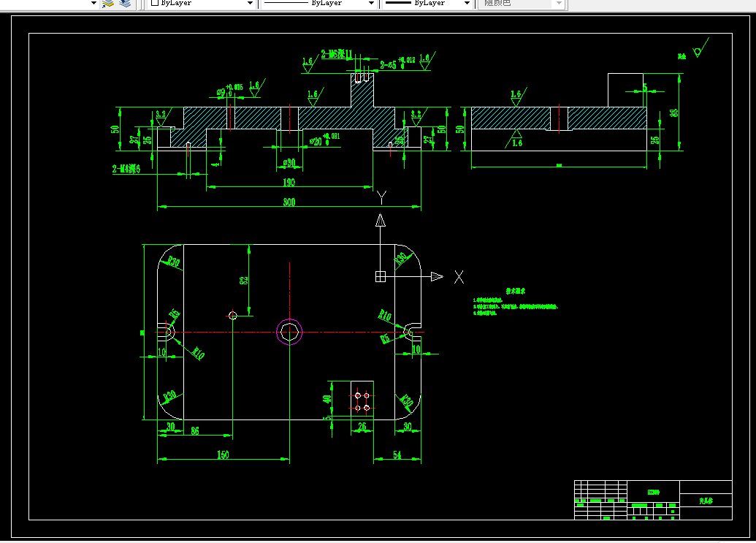Screen dimensions: 756x543
Task: Click the UCS origin square icon
Action: point(381,276)
